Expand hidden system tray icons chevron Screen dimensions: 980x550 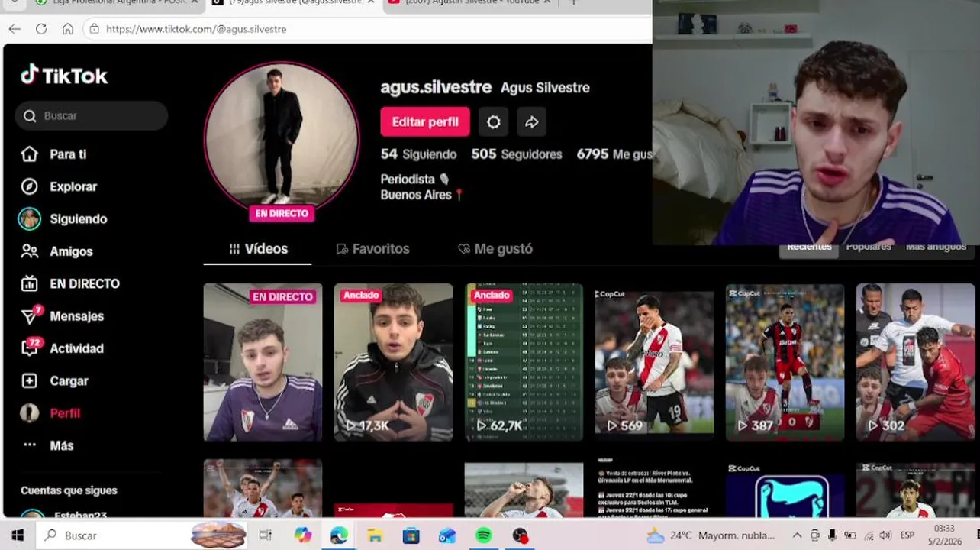797,535
